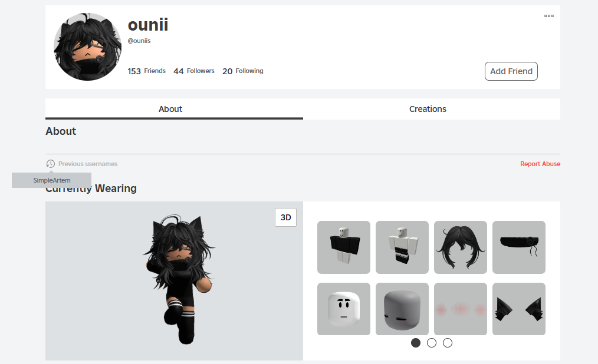Toggle avatar view with the 3D button

[285, 217]
